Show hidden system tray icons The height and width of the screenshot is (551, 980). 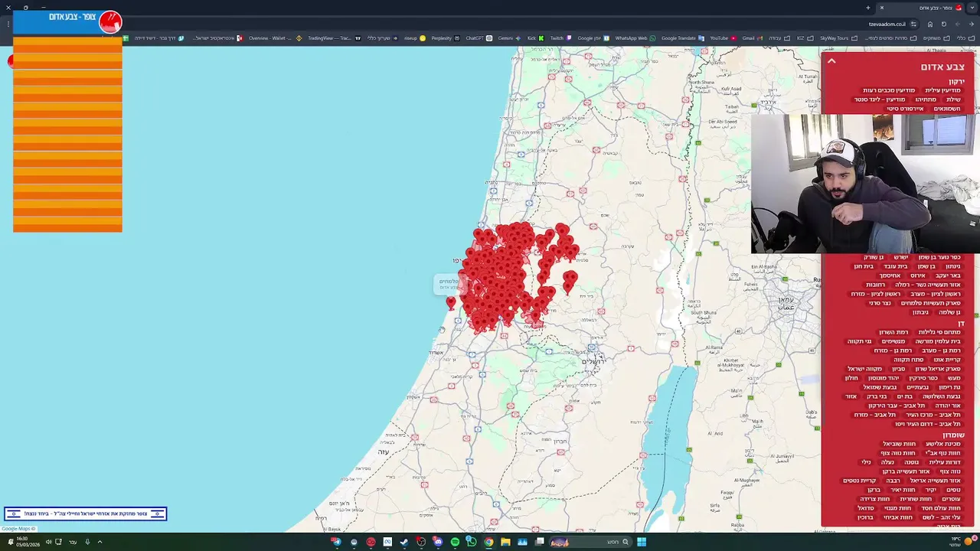point(100,542)
